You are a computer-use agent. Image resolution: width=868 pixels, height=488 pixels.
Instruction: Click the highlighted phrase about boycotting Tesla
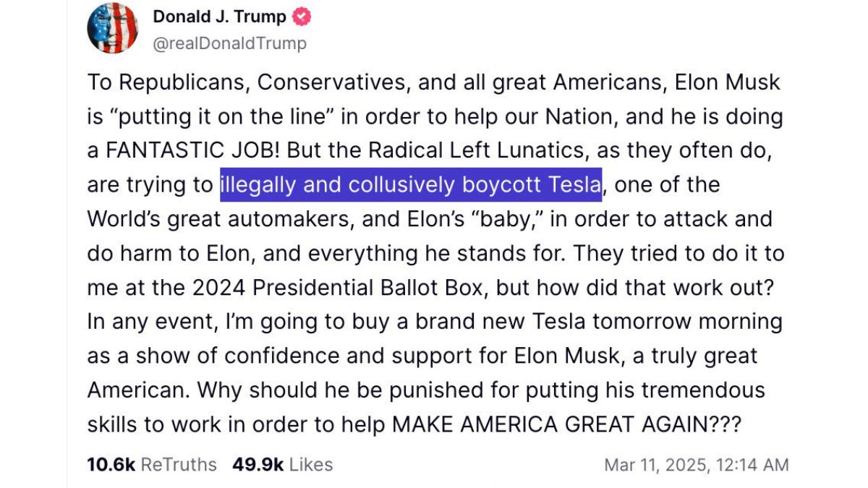pyautogui.click(x=409, y=184)
